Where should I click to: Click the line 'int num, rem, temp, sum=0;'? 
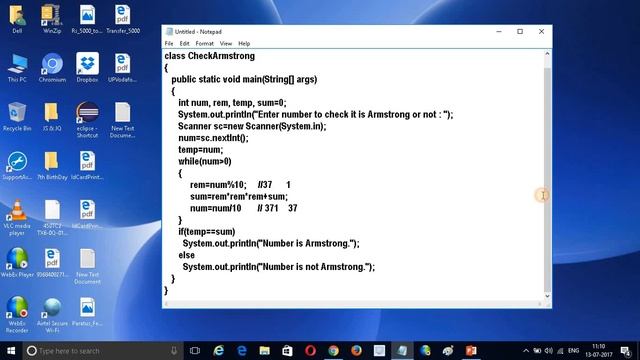[x=232, y=102]
